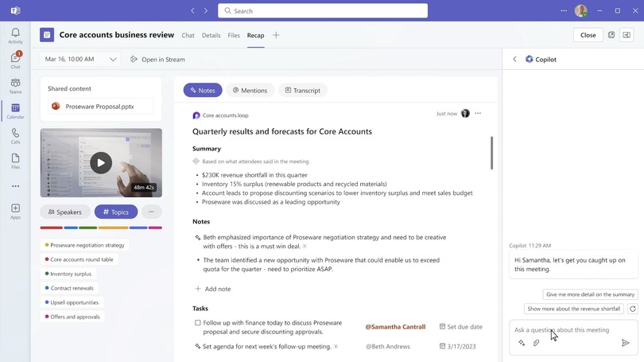Viewport: 644px width, 362px height.
Task: Click Open in Stream
Action: click(x=157, y=60)
